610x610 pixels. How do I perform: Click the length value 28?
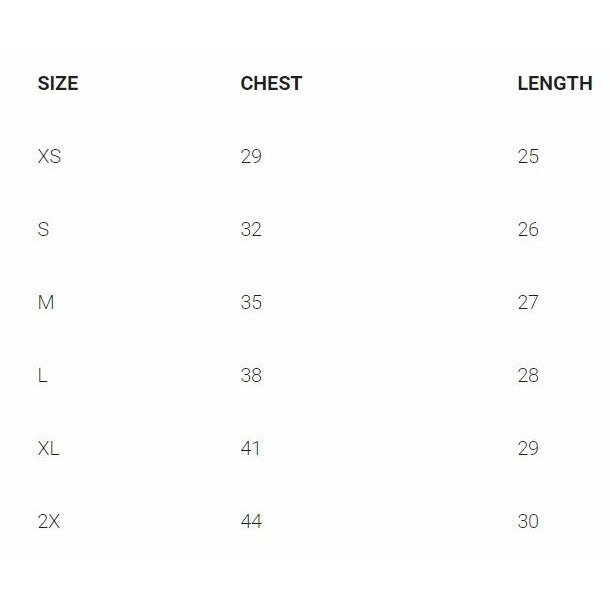click(x=528, y=376)
